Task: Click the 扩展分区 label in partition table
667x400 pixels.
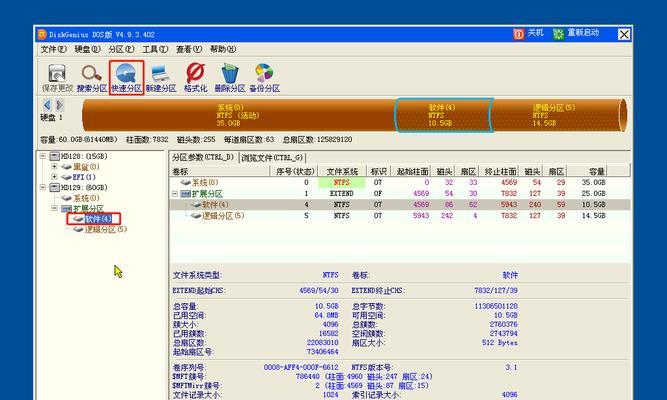Action: (x=207, y=194)
